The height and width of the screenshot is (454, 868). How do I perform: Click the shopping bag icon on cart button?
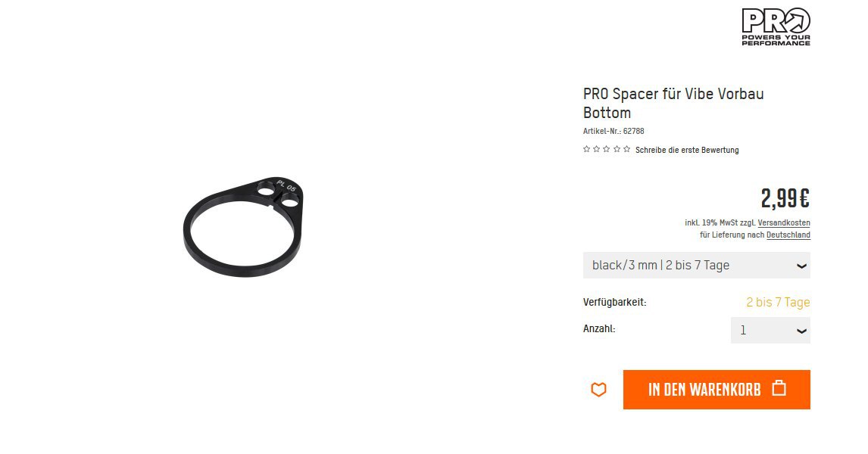779,388
